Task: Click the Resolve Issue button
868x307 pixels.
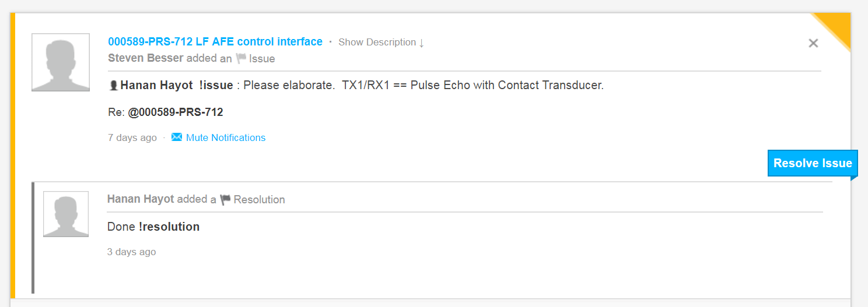Action: (x=813, y=163)
